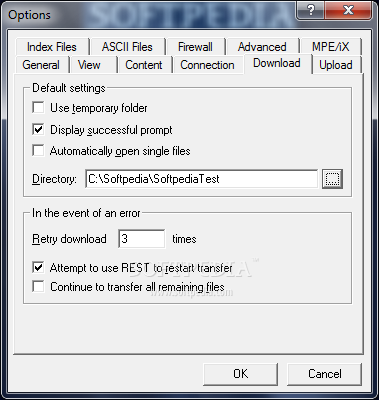Switch to the Index Files tab
Screen dimensions: 379x400
(x=52, y=47)
